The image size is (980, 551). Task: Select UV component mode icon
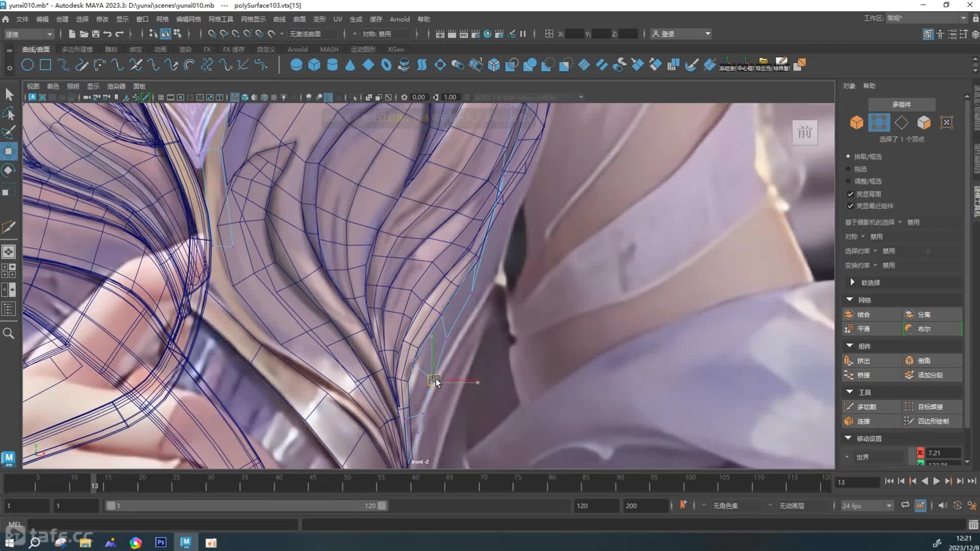point(946,122)
